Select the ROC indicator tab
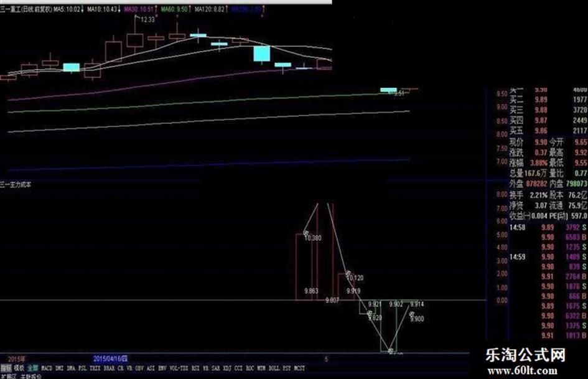 coord(250,368)
